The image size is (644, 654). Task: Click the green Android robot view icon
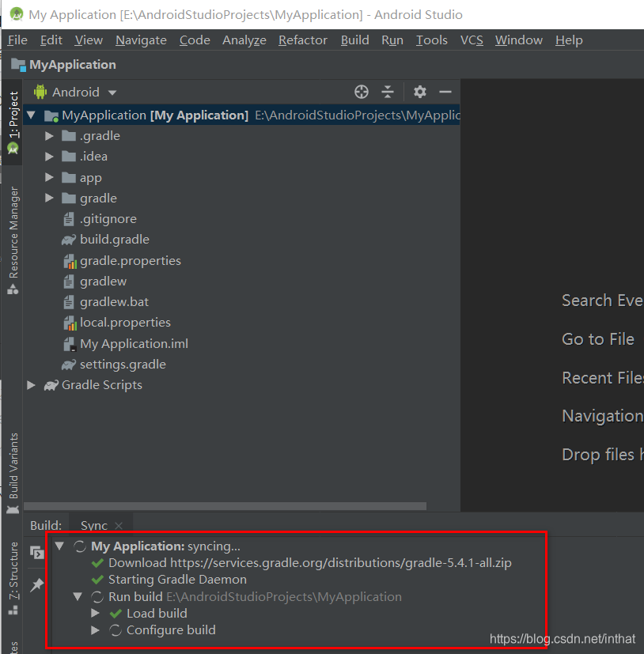[40, 92]
